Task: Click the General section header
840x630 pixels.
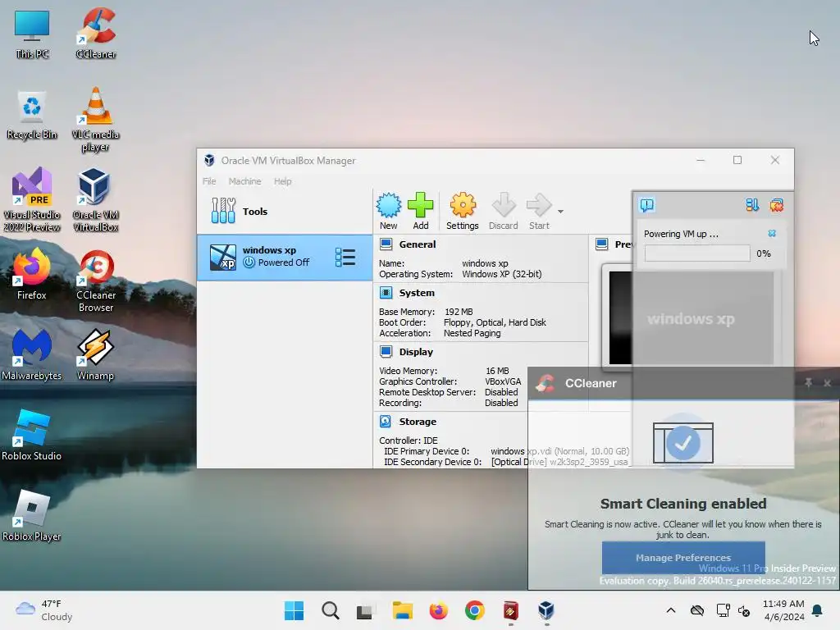Action: click(x=418, y=244)
